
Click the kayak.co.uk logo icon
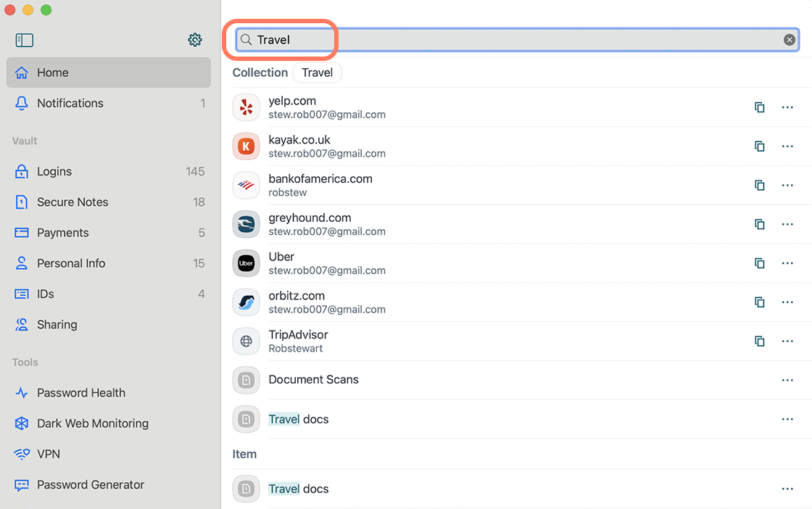tap(246, 146)
